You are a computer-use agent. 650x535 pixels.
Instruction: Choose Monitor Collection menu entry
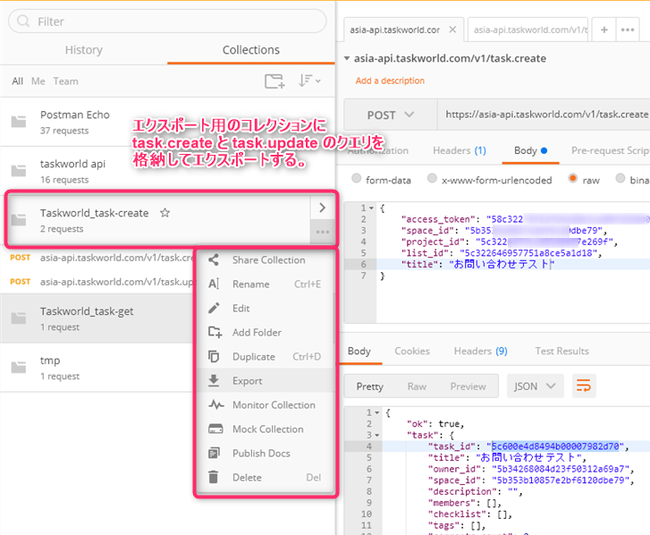click(x=265, y=405)
